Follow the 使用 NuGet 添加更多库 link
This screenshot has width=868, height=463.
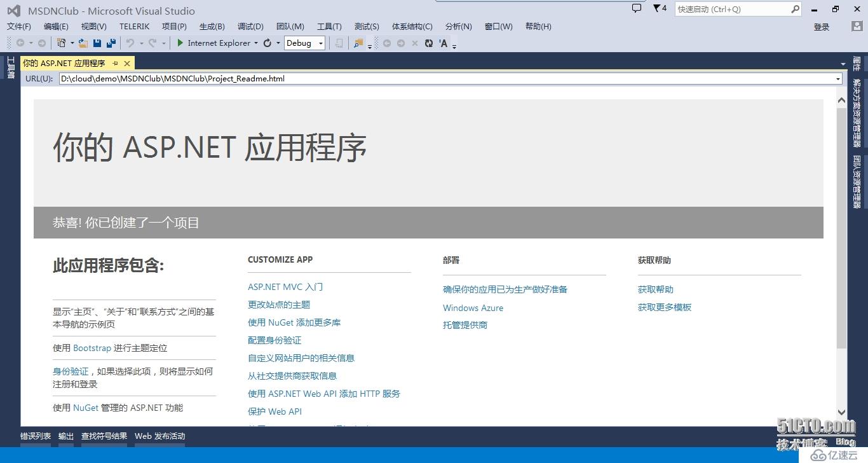pyautogui.click(x=294, y=322)
